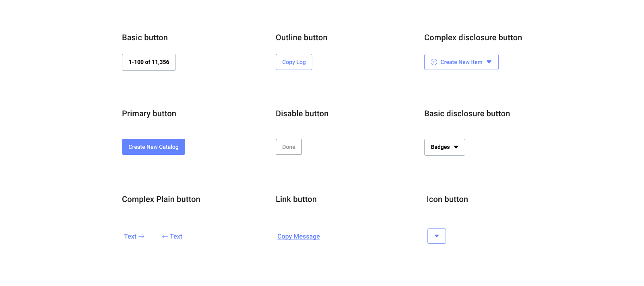Click the Create New Catalog primary button
The height and width of the screenshot is (286, 644).
coord(153,147)
